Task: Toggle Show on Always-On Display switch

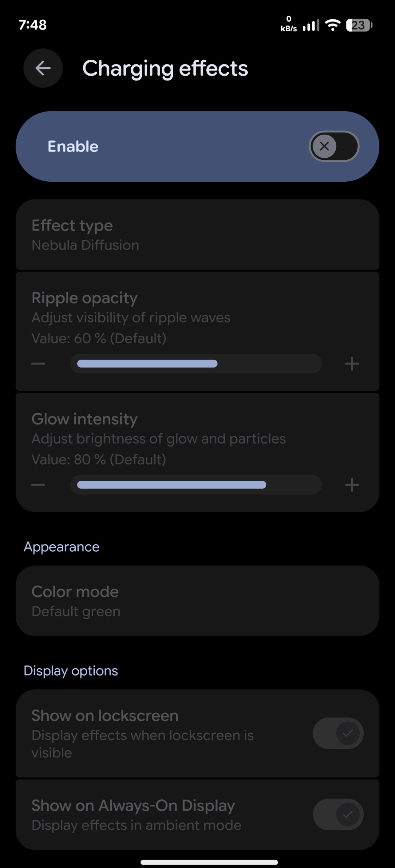Action: point(338,814)
